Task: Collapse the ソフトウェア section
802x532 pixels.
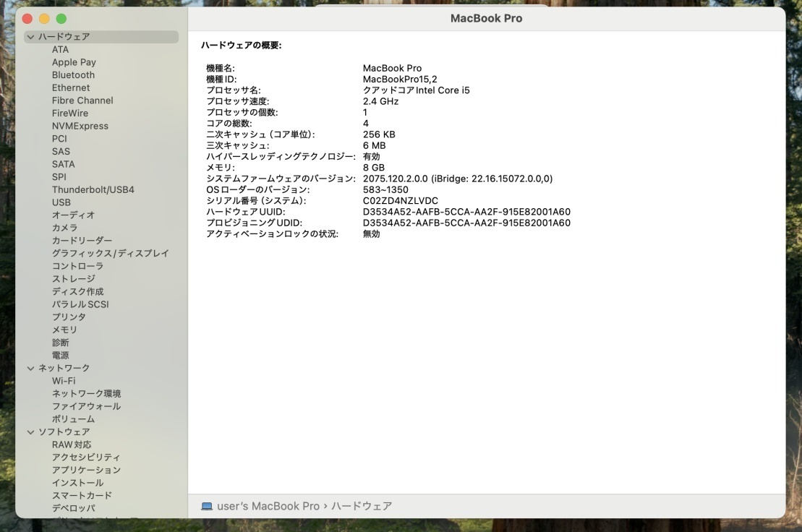Action: [x=30, y=432]
